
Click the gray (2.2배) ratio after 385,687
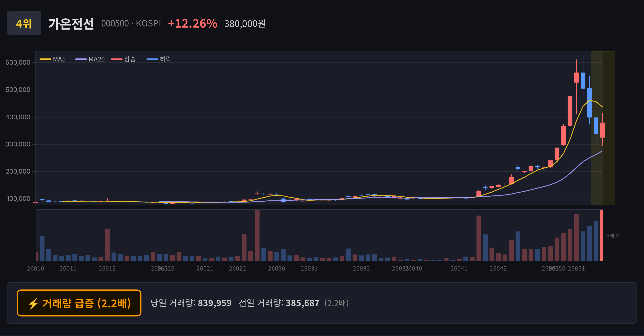pos(337,303)
